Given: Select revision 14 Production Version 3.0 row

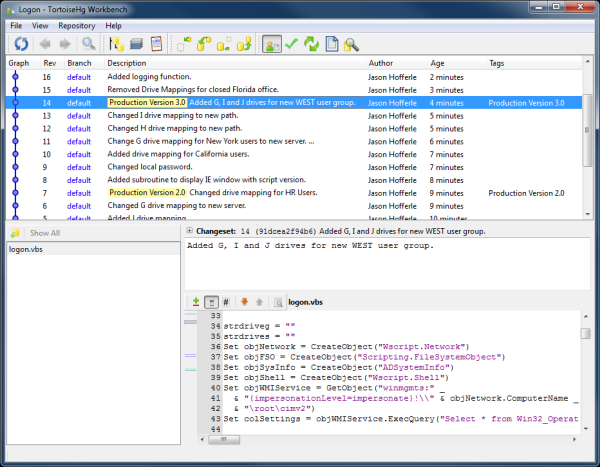Looking at the screenshot, I should pyautogui.click(x=294, y=103).
